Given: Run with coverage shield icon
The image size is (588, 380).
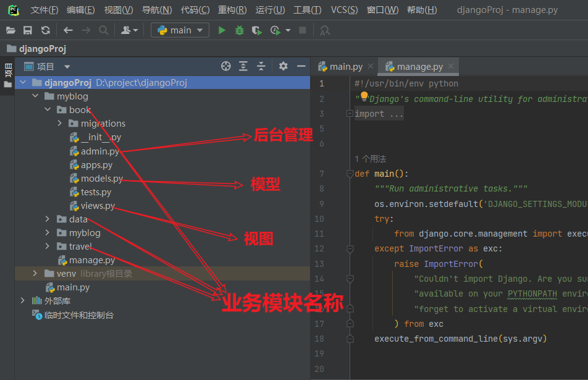Looking at the screenshot, I should point(257,30).
